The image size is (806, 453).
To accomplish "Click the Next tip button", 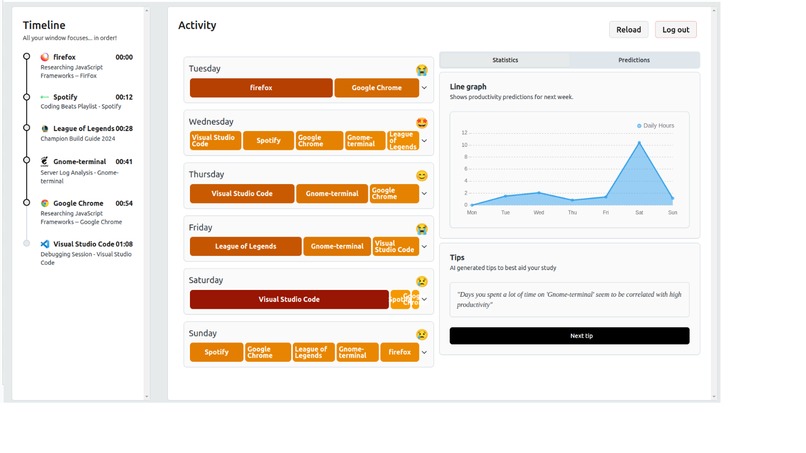I will [570, 336].
